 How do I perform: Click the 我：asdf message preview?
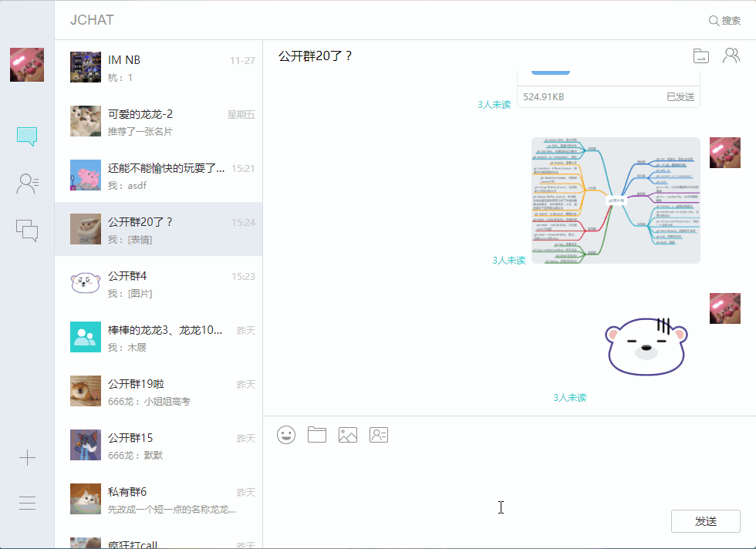(x=127, y=186)
